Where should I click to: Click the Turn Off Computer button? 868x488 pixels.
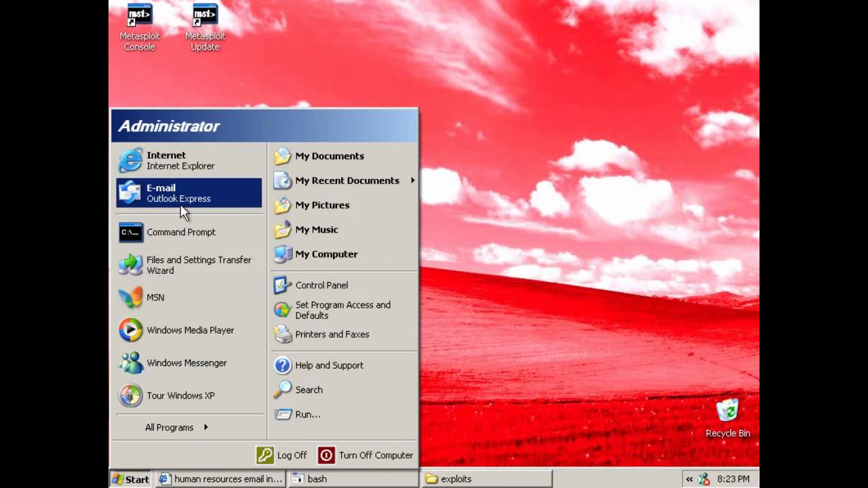click(366, 455)
